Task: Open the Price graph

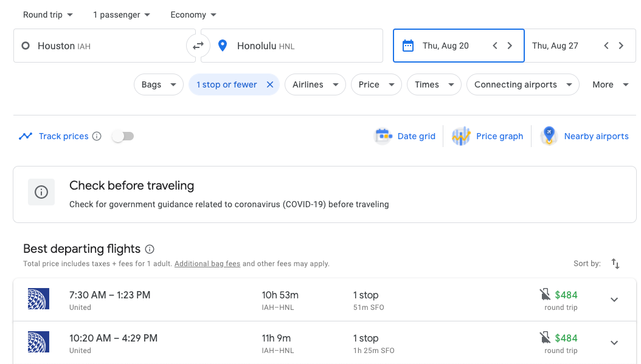Action: tap(488, 136)
